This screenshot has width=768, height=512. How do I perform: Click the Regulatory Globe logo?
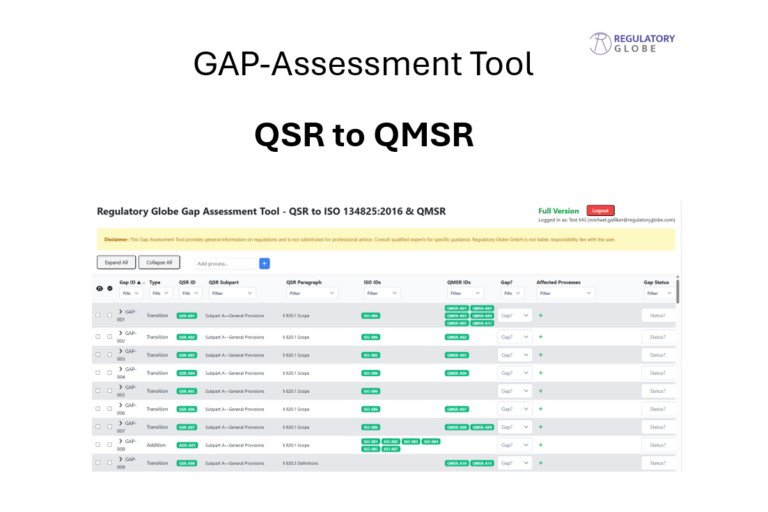pos(632,43)
